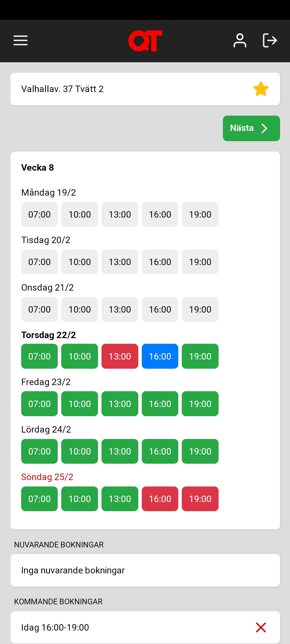Book Fredag 23/2 at 19:00
This screenshot has height=644, width=290.
pyautogui.click(x=200, y=404)
